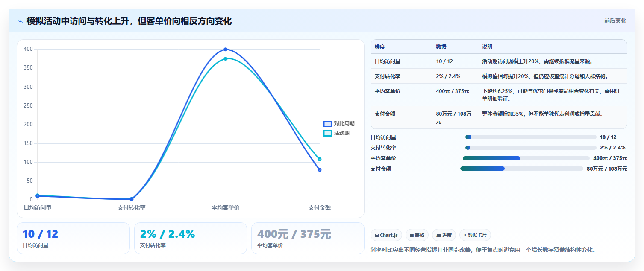Click the 数据 column header
The width and height of the screenshot is (644, 271).
click(441, 47)
